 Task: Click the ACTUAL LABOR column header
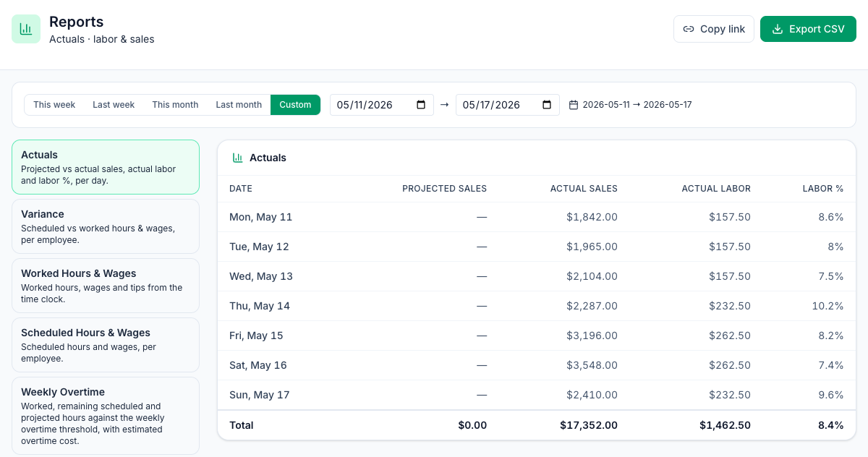point(716,189)
